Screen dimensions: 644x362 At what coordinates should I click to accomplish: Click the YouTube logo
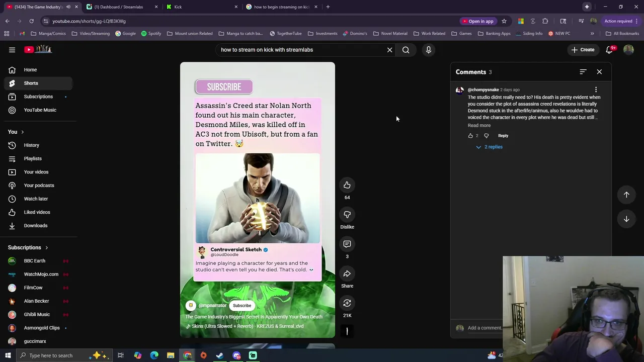tap(38, 49)
